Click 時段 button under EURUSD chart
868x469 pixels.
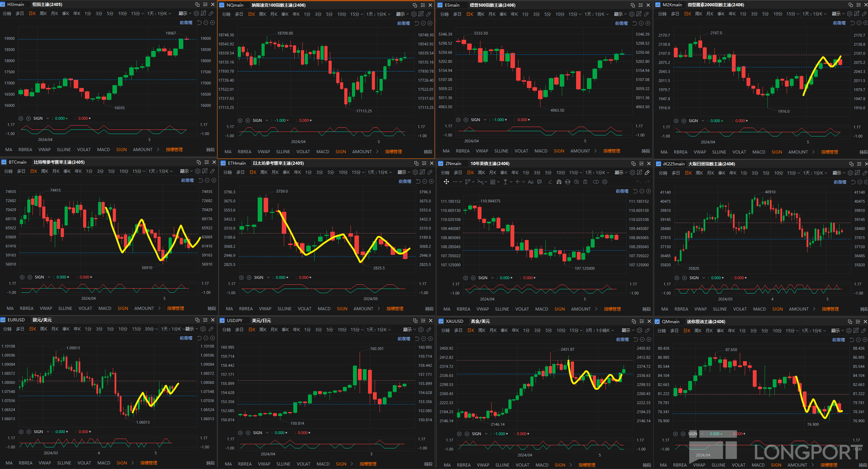[x=211, y=463]
